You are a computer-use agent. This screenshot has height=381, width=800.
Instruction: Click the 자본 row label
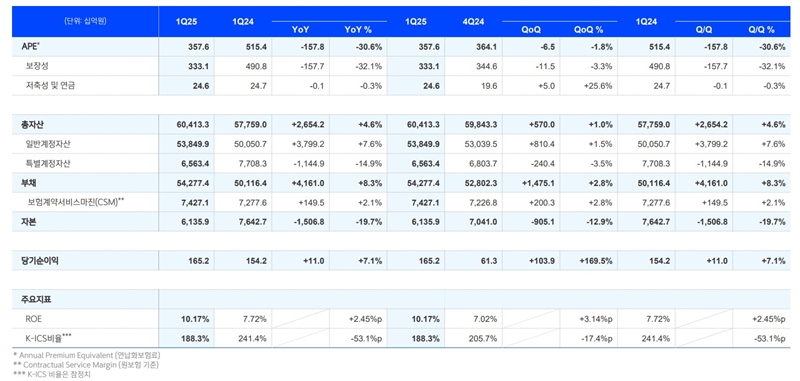[x=23, y=221]
